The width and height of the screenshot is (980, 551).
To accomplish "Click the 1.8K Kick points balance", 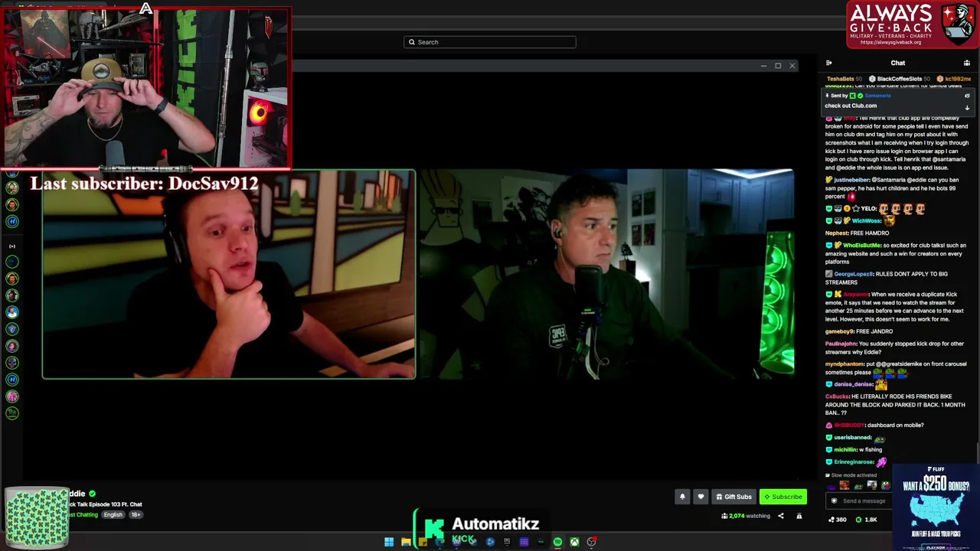I will tap(866, 520).
